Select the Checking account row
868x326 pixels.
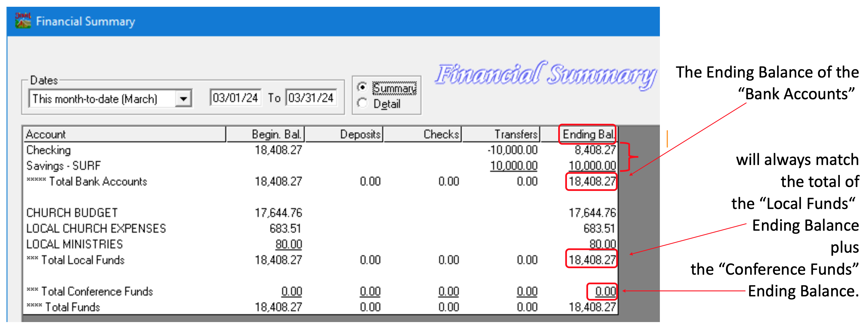(x=49, y=150)
